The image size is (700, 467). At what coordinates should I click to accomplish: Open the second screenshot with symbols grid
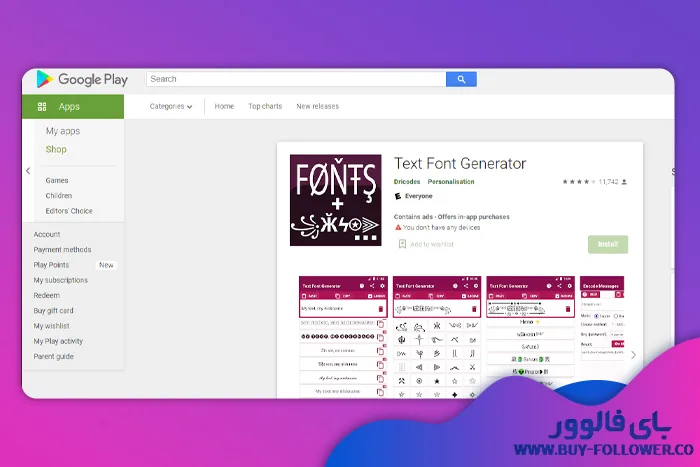[x=437, y=337]
